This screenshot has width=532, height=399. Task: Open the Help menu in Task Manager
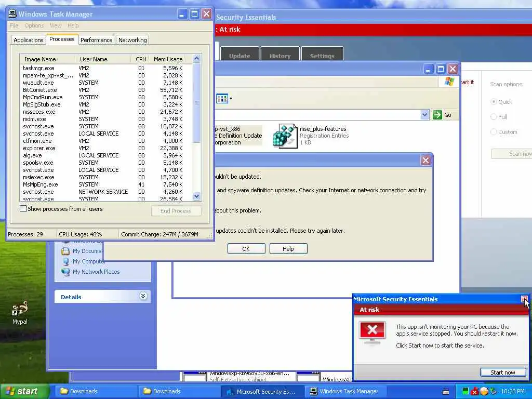[73, 25]
